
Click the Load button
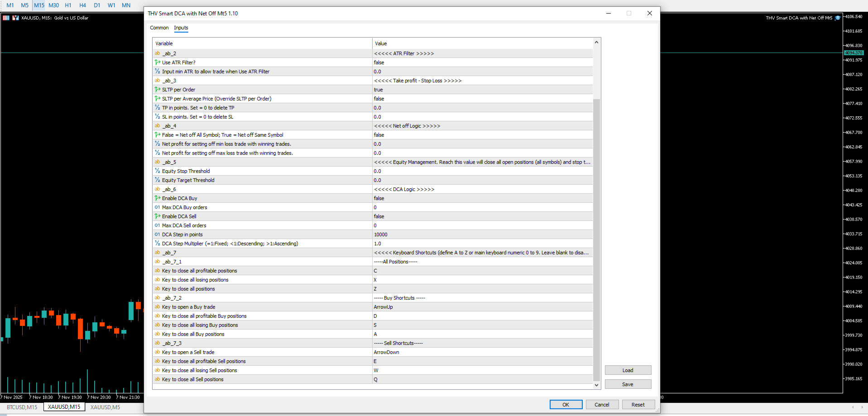click(x=628, y=370)
